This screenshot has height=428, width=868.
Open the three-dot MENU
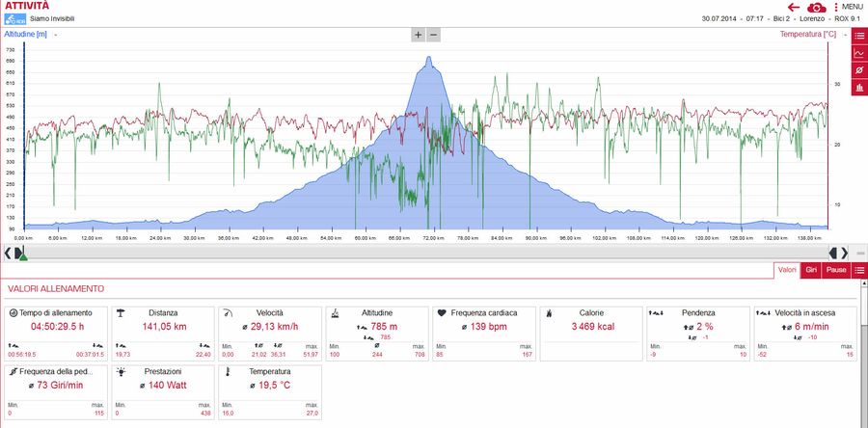[x=848, y=7]
